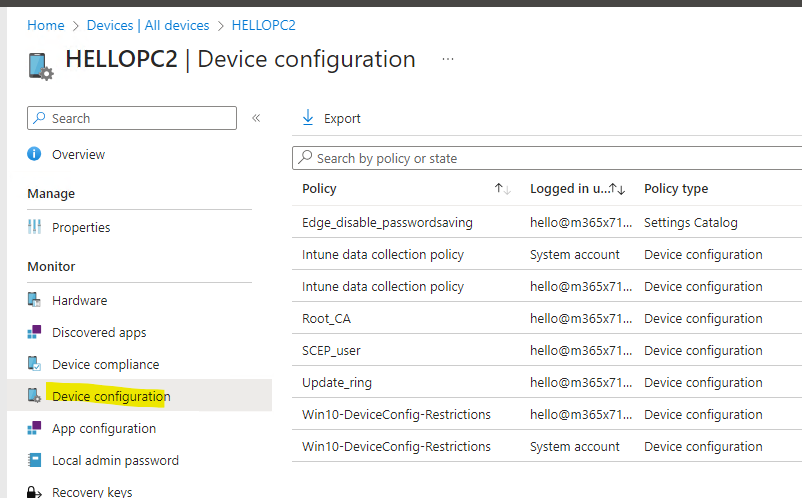The height and width of the screenshot is (498, 802).
Task: Click the Recovery keys lock icon
Action: click(x=34, y=492)
